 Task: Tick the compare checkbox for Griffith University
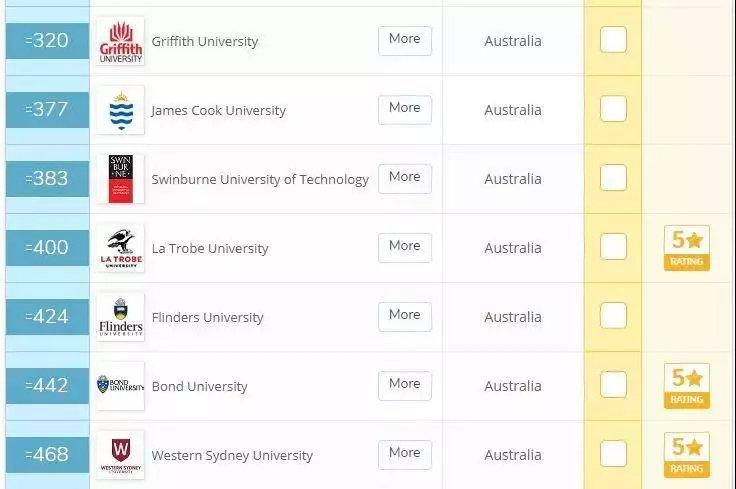point(613,39)
